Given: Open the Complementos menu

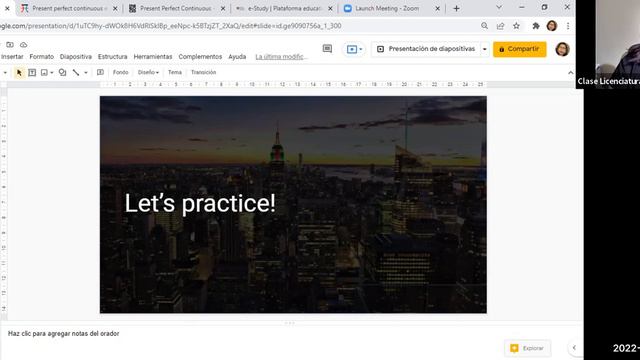Looking at the screenshot, I should point(200,57).
